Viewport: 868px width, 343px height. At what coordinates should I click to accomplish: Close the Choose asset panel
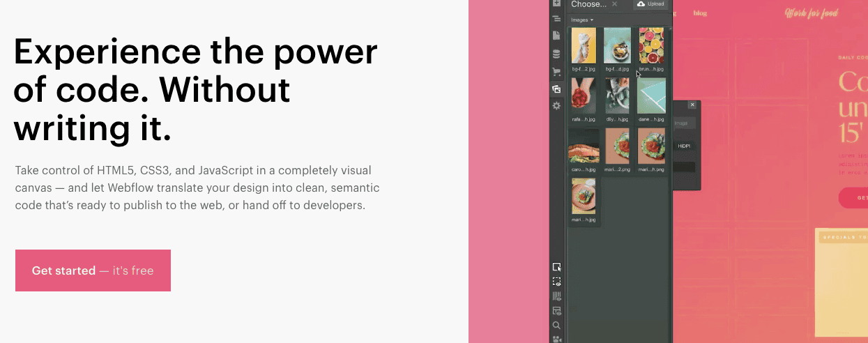(x=614, y=4)
